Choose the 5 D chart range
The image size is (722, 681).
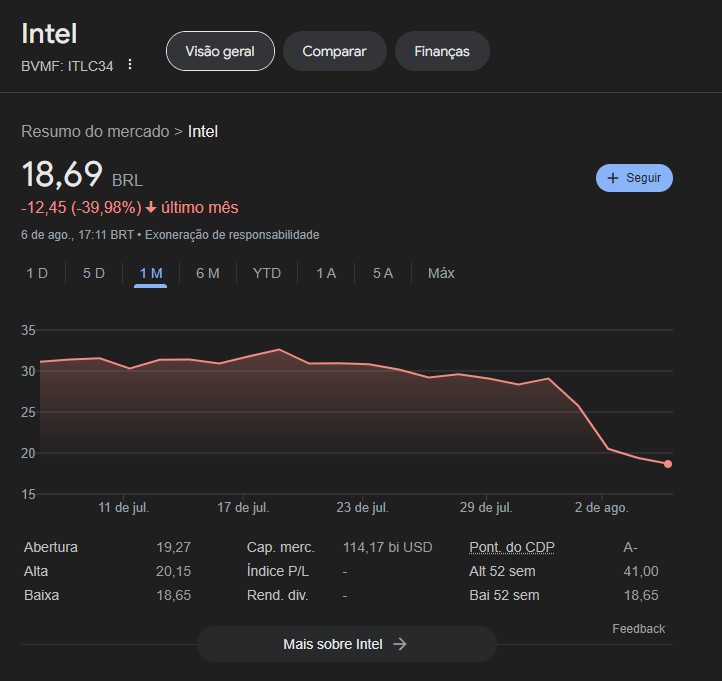[x=93, y=273]
